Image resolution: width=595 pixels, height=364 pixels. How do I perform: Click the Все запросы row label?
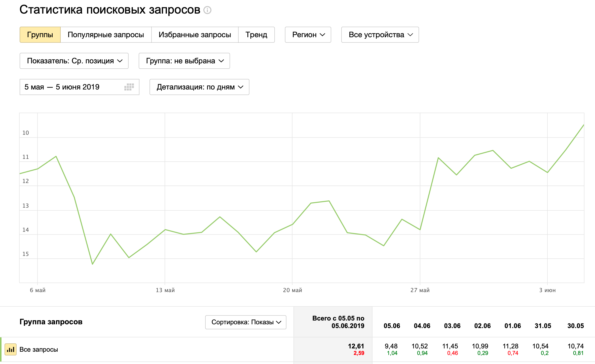point(39,349)
